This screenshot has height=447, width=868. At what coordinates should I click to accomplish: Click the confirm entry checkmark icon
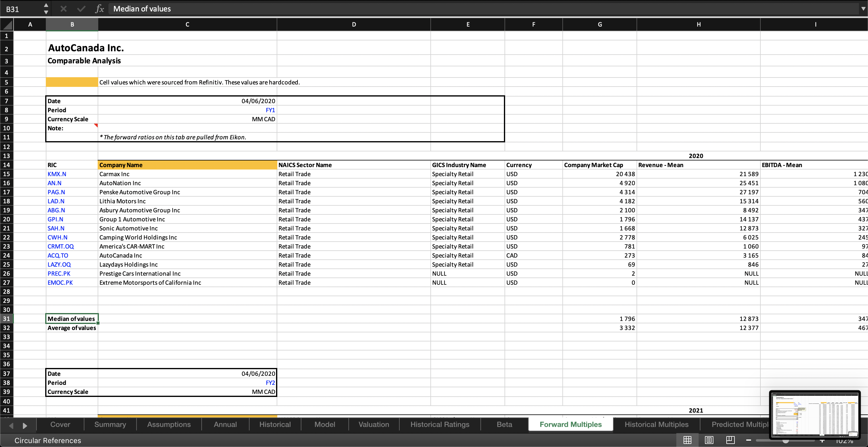pos(81,9)
